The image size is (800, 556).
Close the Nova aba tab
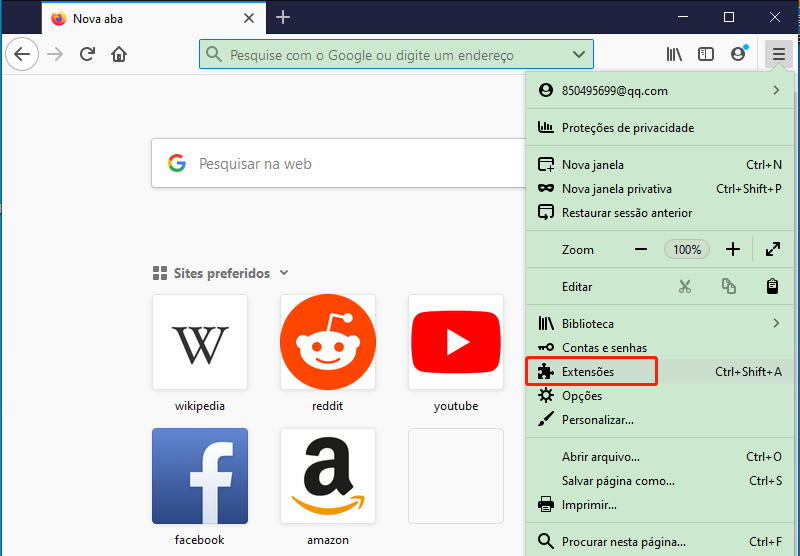tap(249, 18)
